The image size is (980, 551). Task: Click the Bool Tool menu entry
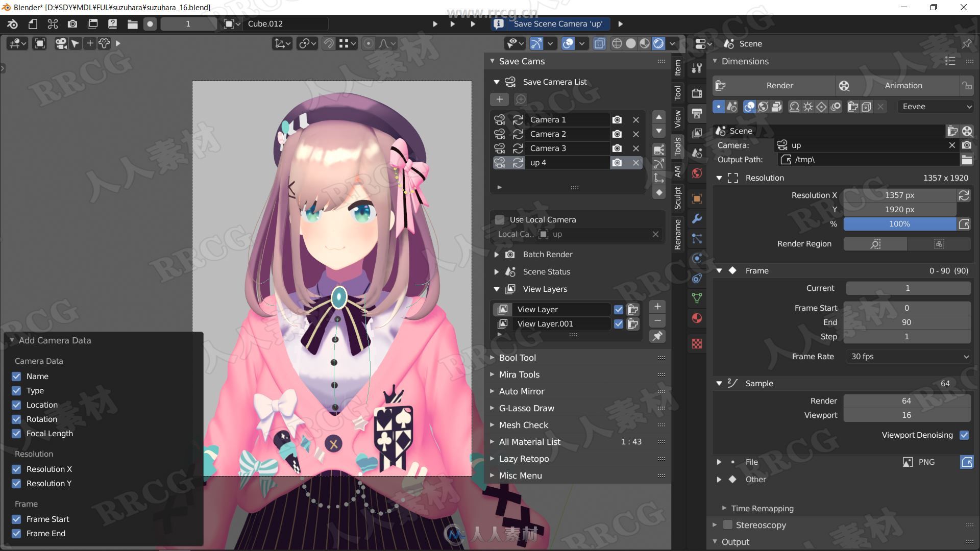517,357
